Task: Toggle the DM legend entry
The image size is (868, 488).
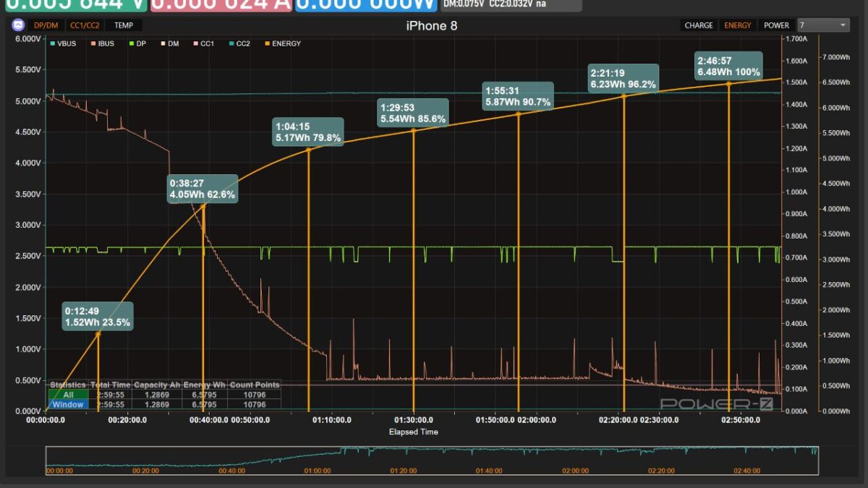Action: (170, 43)
